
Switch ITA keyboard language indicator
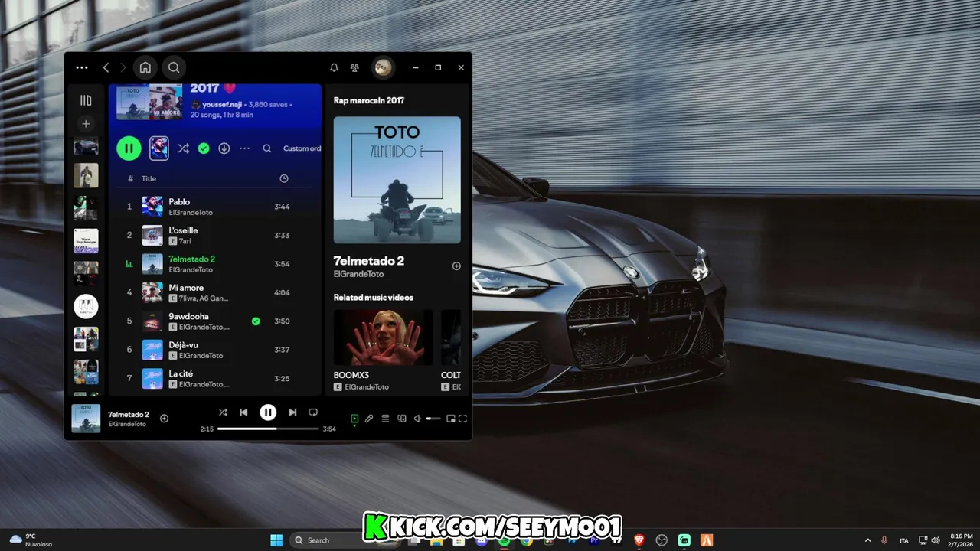tap(904, 540)
